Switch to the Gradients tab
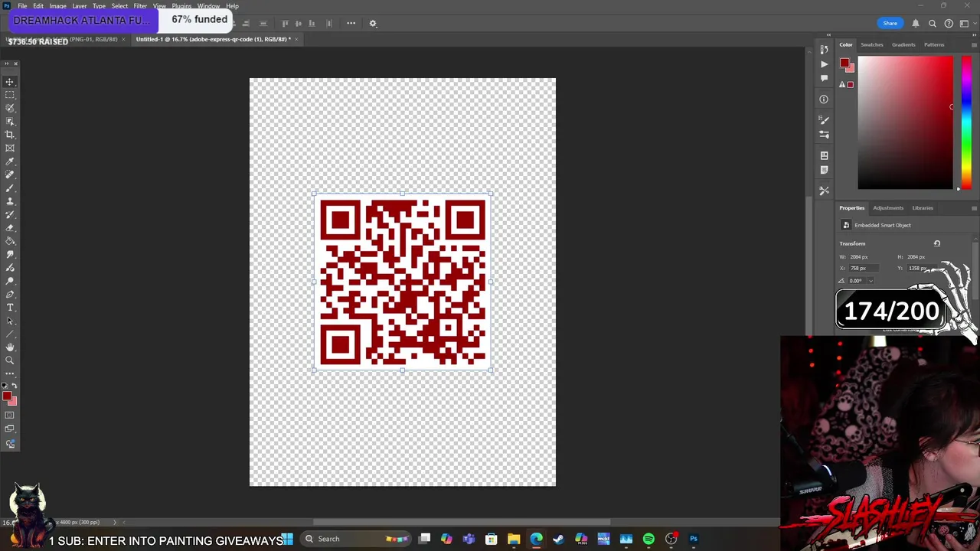 (903, 44)
